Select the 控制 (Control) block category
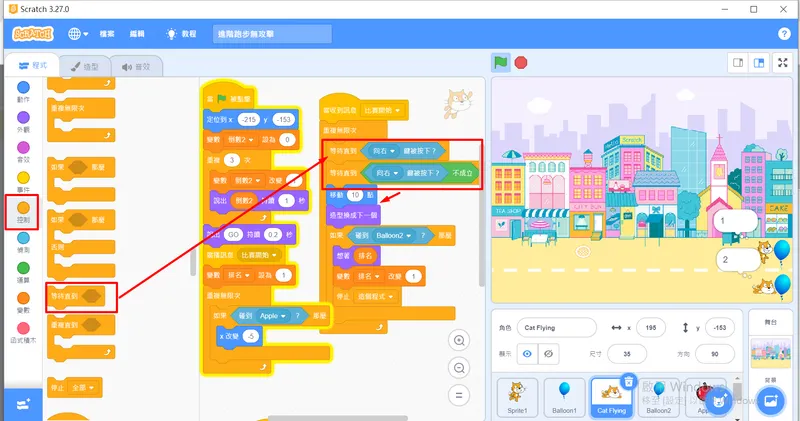This screenshot has width=800, height=421. (23, 212)
